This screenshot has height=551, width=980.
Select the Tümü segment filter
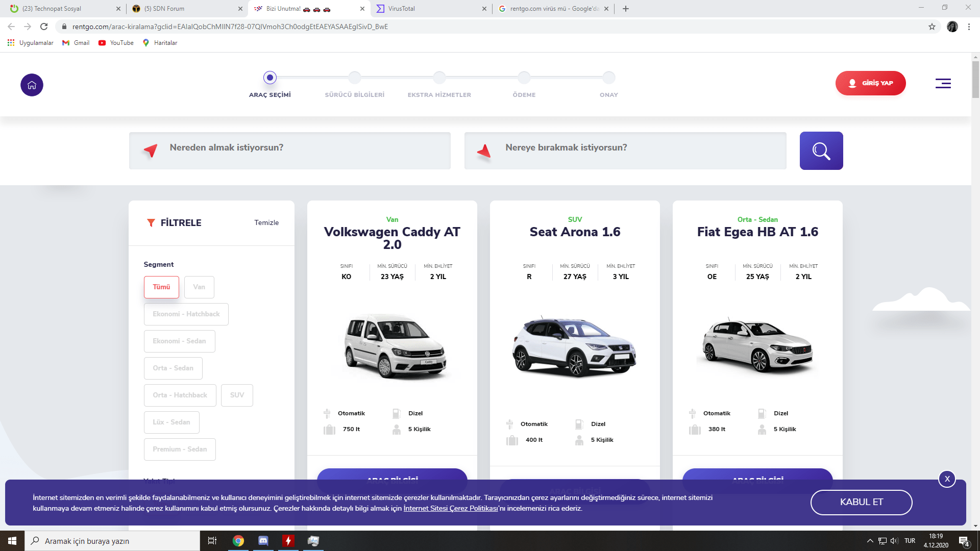pos(161,287)
